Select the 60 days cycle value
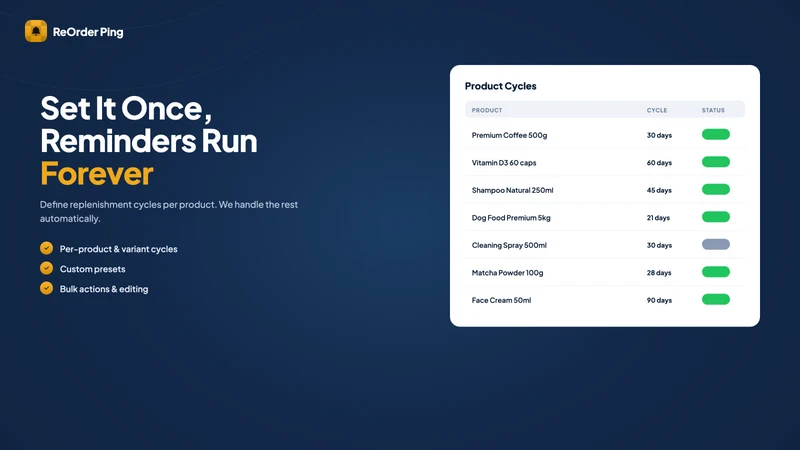This screenshot has height=450, width=800. point(659,163)
